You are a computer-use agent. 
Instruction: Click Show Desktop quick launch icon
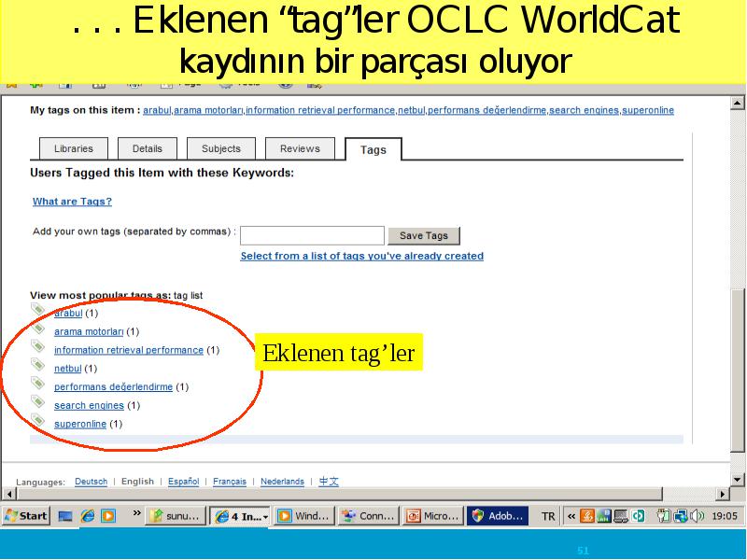click(65, 516)
